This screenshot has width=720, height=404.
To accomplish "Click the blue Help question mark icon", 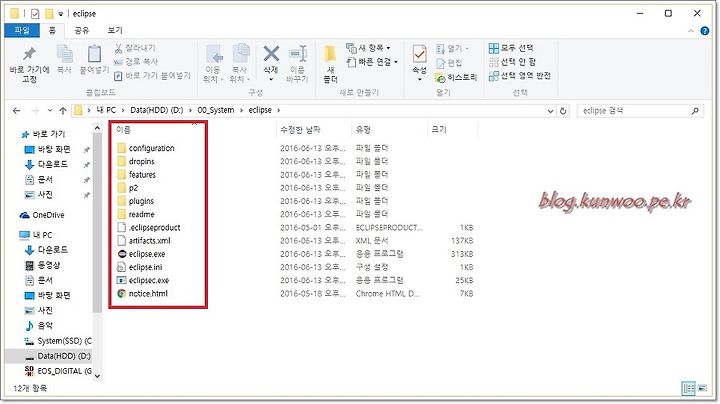I will coord(704,31).
